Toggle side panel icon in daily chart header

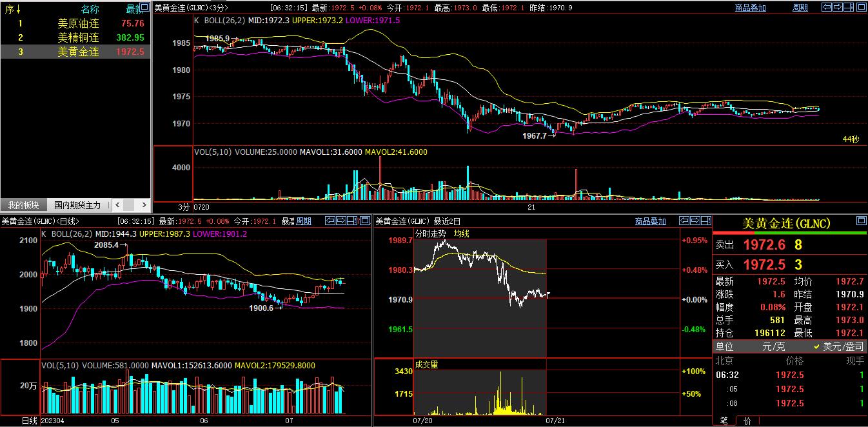(x=352, y=221)
